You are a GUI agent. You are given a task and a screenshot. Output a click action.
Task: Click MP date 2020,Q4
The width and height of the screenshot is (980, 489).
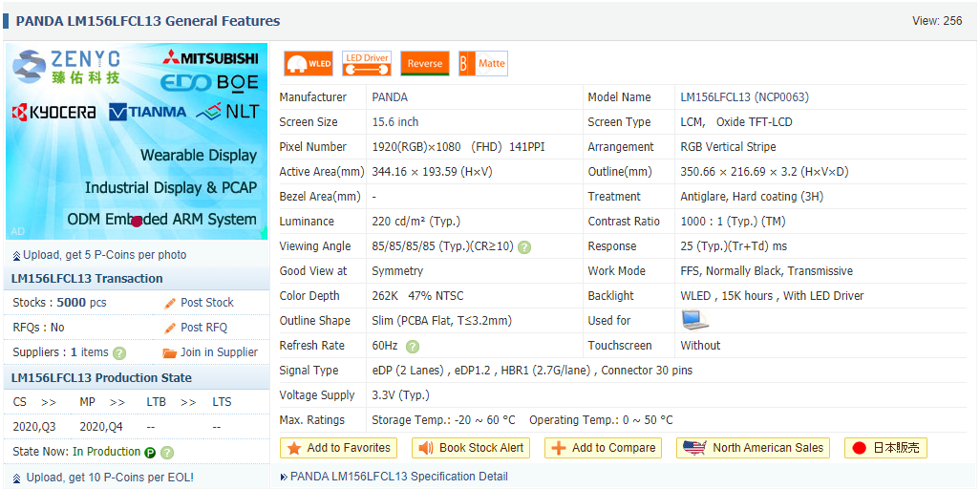pyautogui.click(x=101, y=427)
